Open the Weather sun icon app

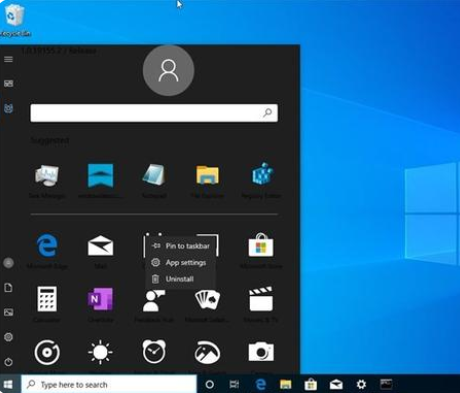tap(100, 352)
